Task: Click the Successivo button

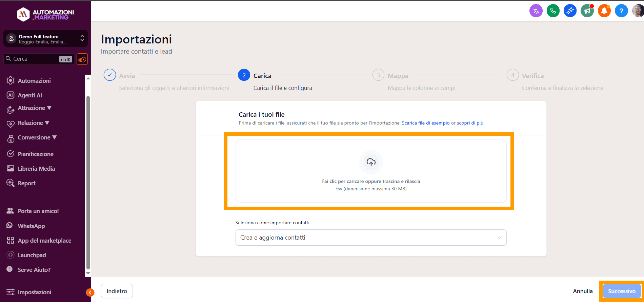Action: (x=622, y=291)
